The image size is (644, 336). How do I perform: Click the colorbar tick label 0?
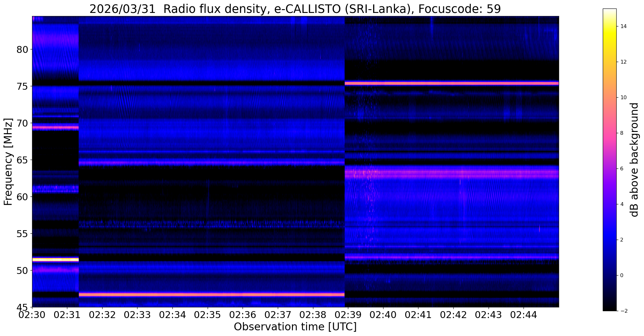click(621, 276)
